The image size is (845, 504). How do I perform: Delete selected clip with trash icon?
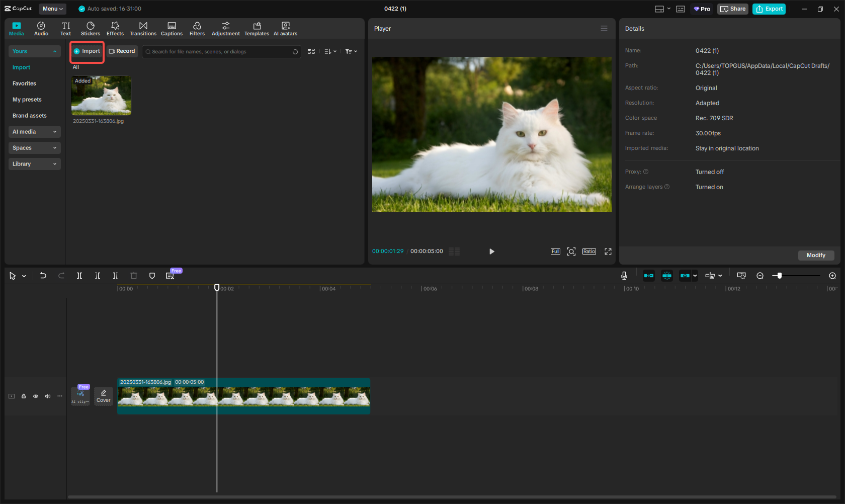click(x=134, y=276)
